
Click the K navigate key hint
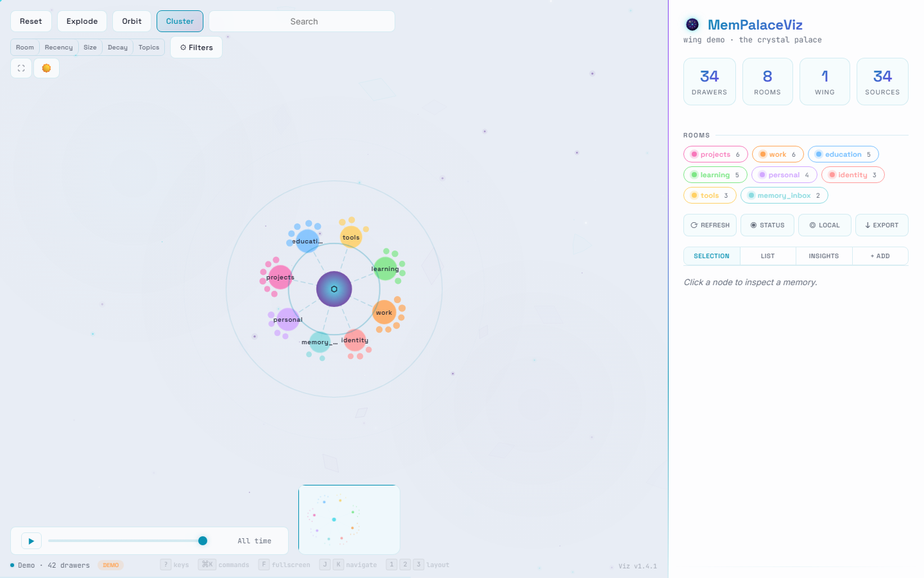point(338,565)
